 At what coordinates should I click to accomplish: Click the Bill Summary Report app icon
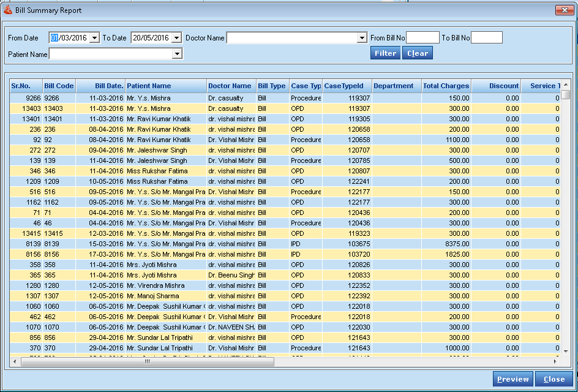point(8,10)
